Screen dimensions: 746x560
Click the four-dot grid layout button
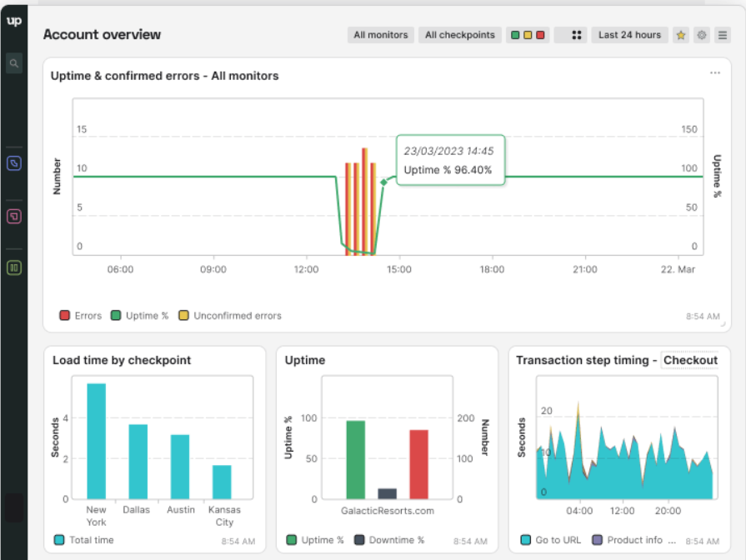(571, 35)
